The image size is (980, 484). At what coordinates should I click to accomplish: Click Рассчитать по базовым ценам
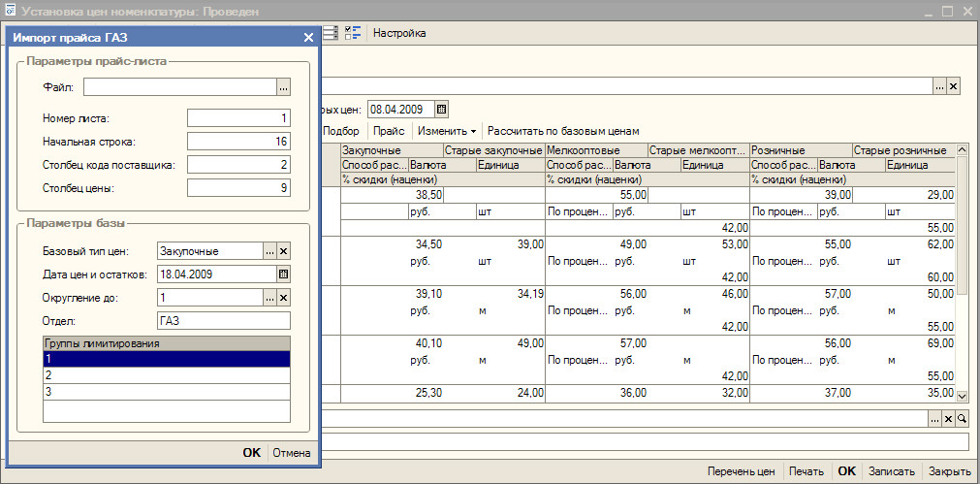(564, 131)
